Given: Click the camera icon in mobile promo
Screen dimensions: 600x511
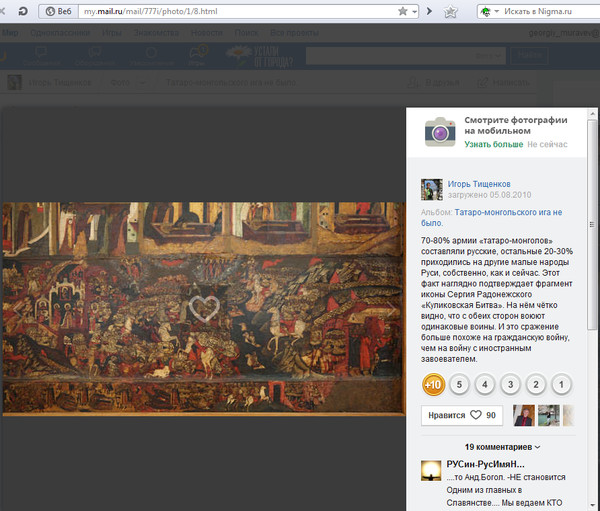Looking at the screenshot, I should (x=440, y=132).
